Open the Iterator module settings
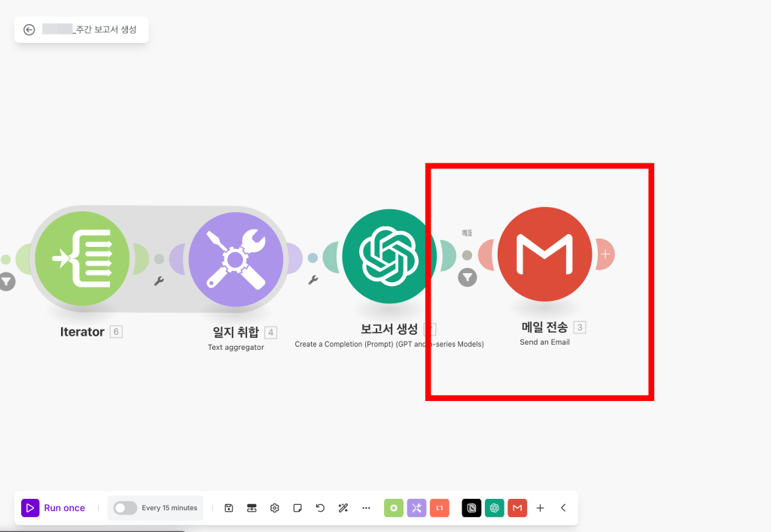771x532 pixels. pos(83,257)
